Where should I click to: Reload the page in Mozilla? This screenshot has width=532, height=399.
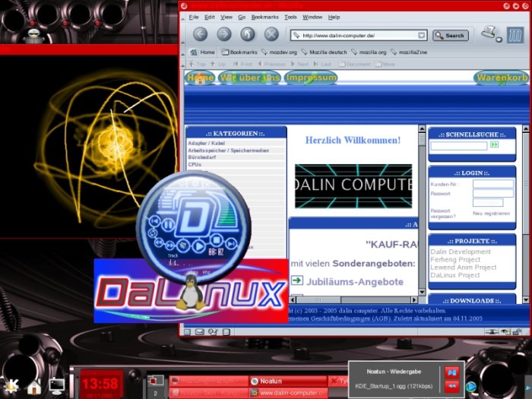248,34
